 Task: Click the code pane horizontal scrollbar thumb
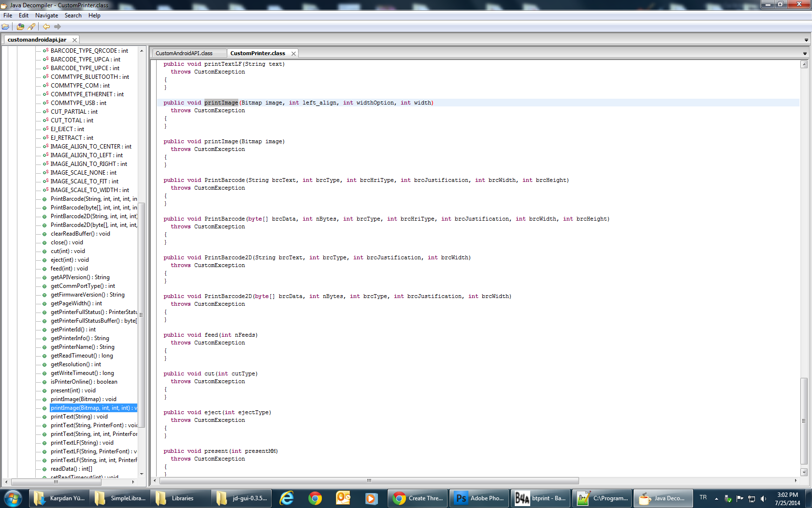(x=369, y=481)
